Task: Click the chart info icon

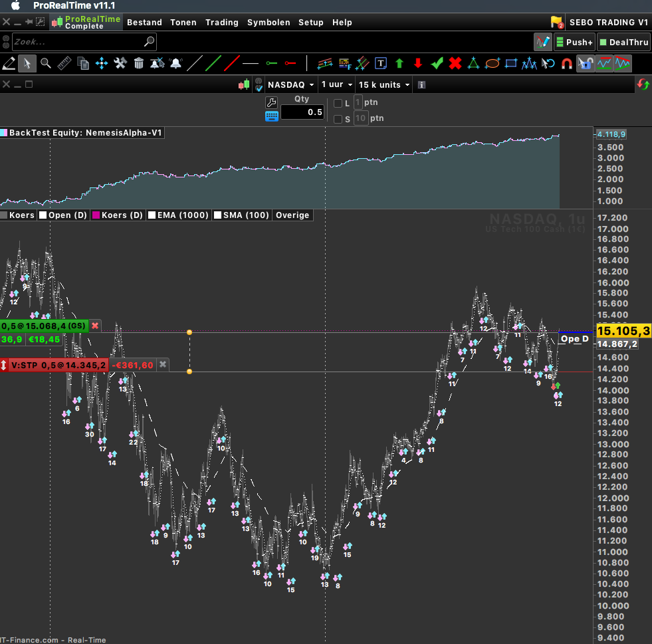Action: 421,85
